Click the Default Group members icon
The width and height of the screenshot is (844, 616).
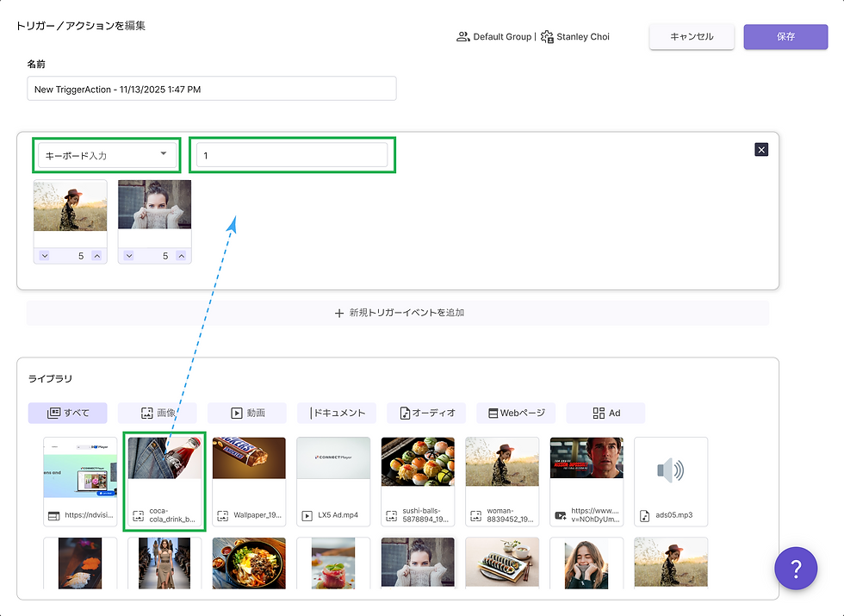(462, 36)
